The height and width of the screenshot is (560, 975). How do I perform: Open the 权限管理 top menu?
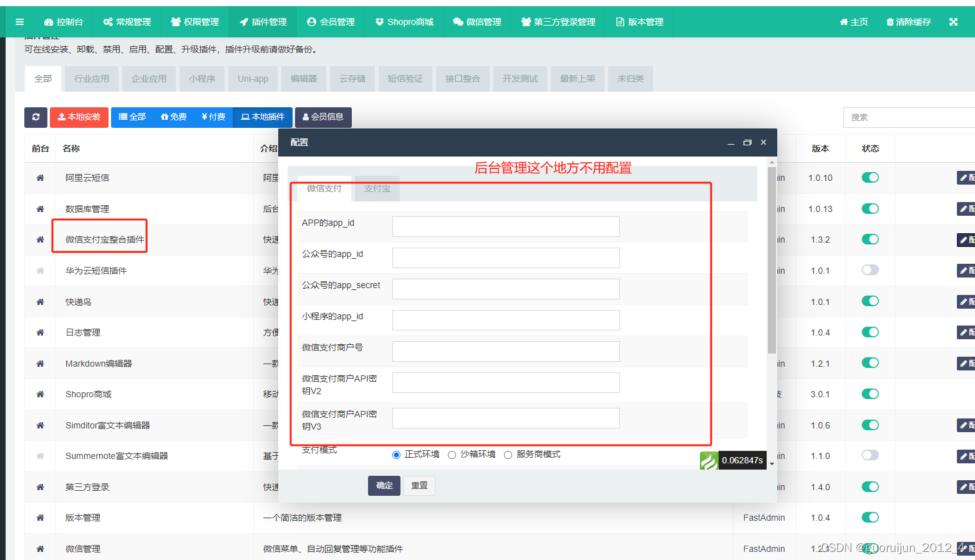[x=195, y=22]
